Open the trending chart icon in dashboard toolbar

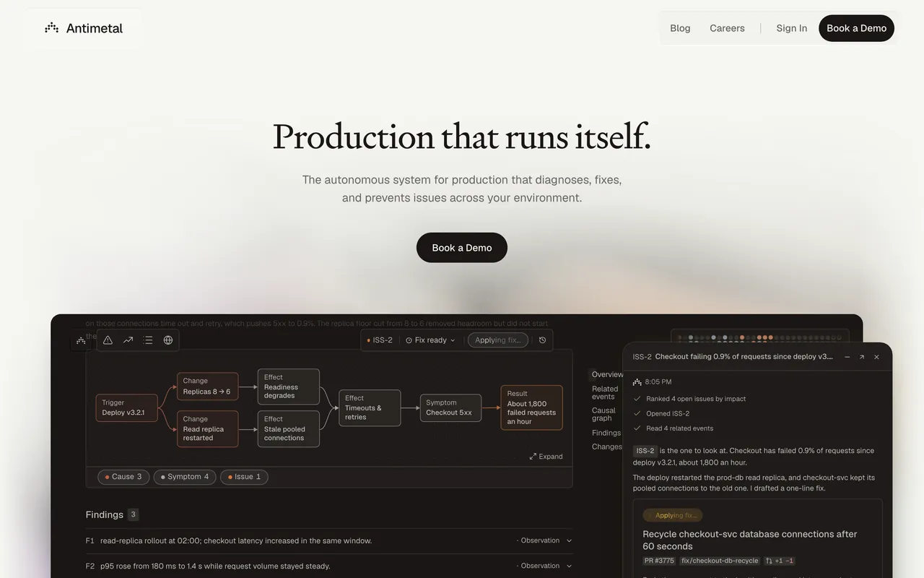click(128, 340)
